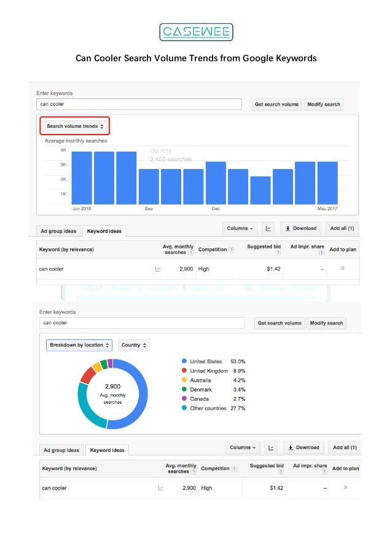Screen dimensions: 392x555
Task: Click the Suggested bid help icon, lower table
Action: (x=281, y=471)
